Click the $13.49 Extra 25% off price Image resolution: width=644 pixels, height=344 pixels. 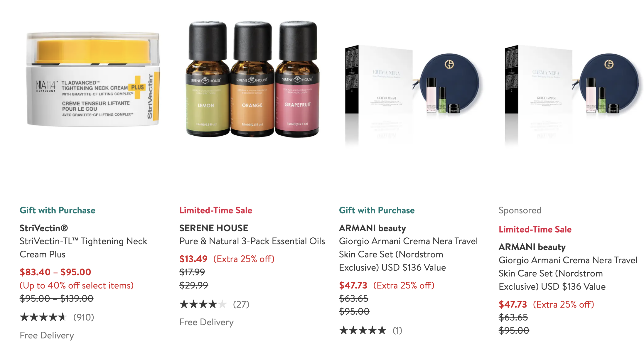pos(227,259)
